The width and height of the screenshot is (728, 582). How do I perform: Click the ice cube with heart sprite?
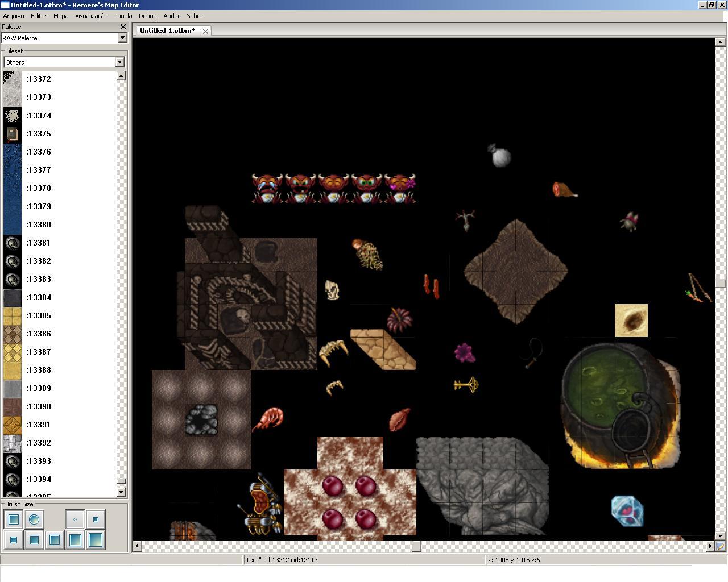point(627,511)
